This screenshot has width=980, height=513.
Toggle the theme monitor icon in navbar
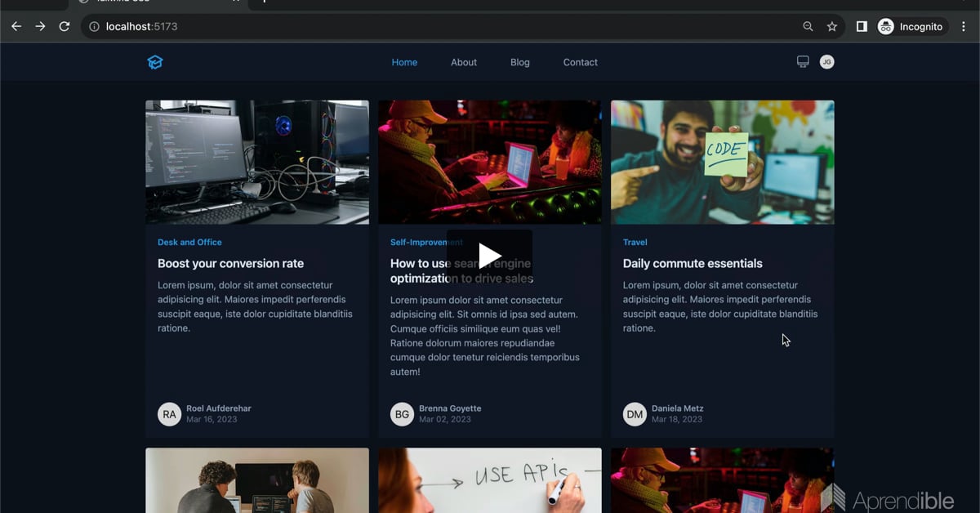(x=803, y=62)
